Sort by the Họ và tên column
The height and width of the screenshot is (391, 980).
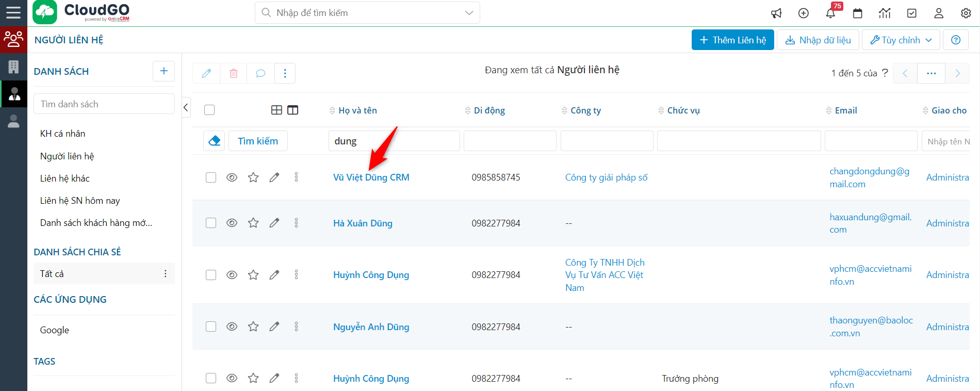pyautogui.click(x=357, y=110)
